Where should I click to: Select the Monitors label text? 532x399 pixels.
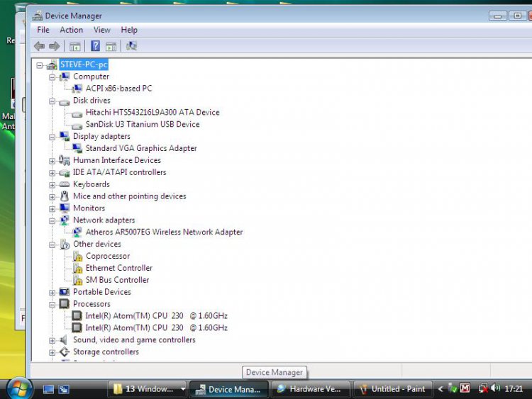click(89, 208)
